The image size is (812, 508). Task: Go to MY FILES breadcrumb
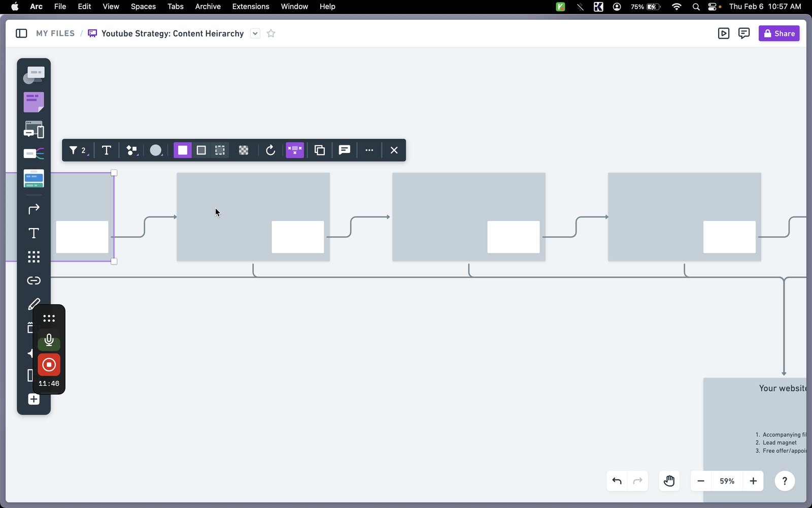tap(55, 34)
